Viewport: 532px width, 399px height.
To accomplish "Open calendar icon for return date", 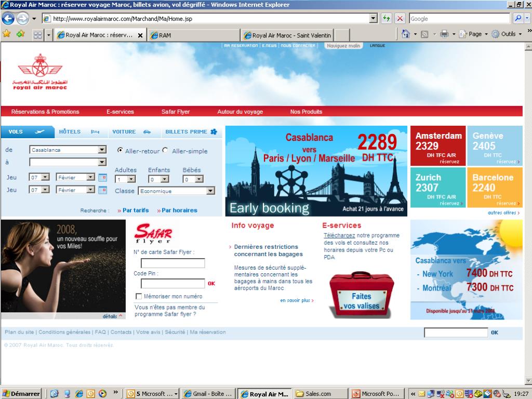I will pos(102,190).
